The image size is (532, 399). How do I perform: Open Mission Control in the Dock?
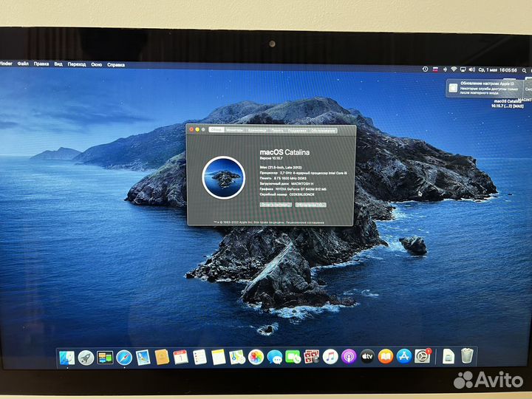pos(105,358)
